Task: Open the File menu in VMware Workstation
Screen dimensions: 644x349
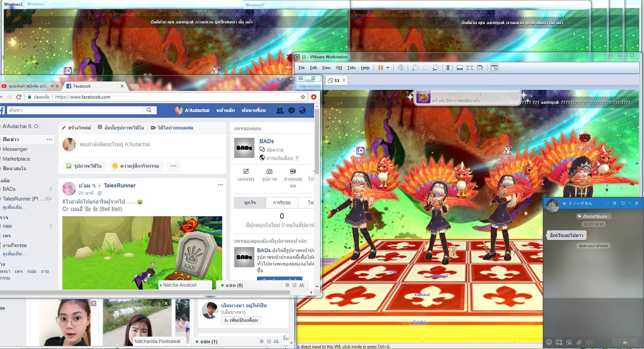Action: click(x=302, y=68)
